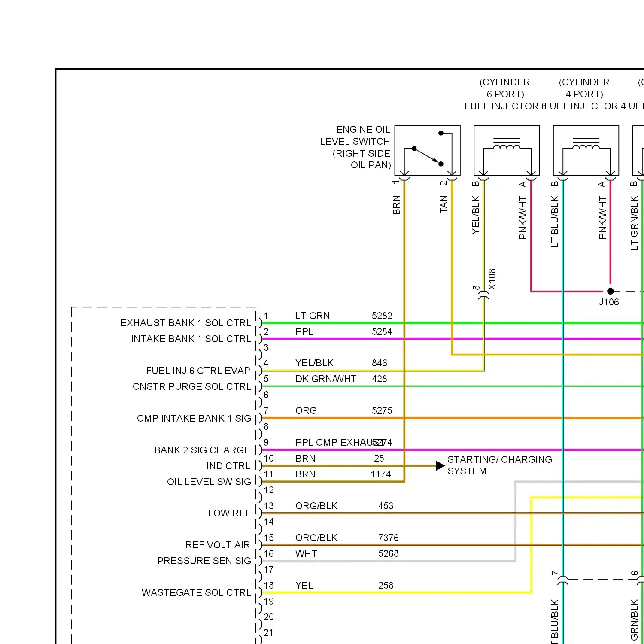Select the 'CMP INTAKE BANK 1 SIG' label
This screenshot has width=644, height=644.
tap(194, 418)
